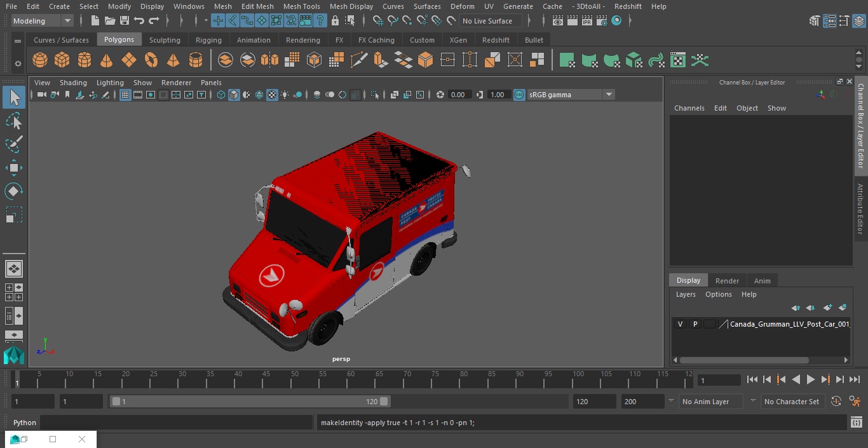Switch to the Render layer tab
This screenshot has width=868, height=448.
727,281
